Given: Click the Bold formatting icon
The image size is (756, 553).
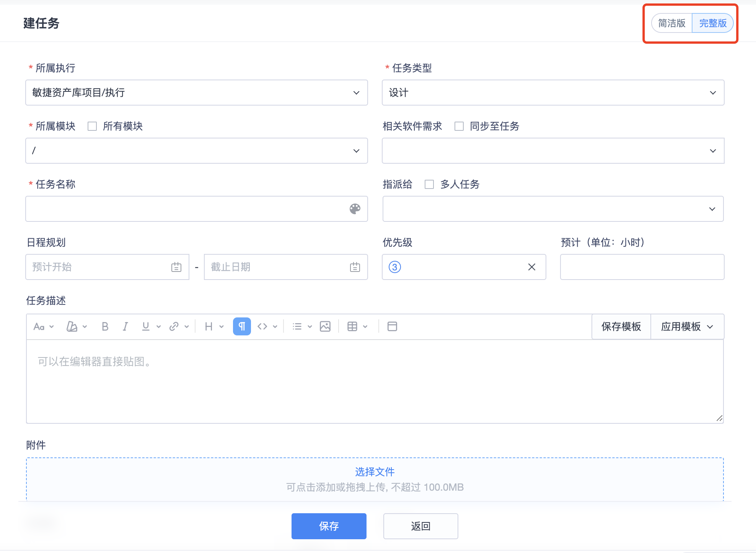Looking at the screenshot, I should pyautogui.click(x=105, y=327).
